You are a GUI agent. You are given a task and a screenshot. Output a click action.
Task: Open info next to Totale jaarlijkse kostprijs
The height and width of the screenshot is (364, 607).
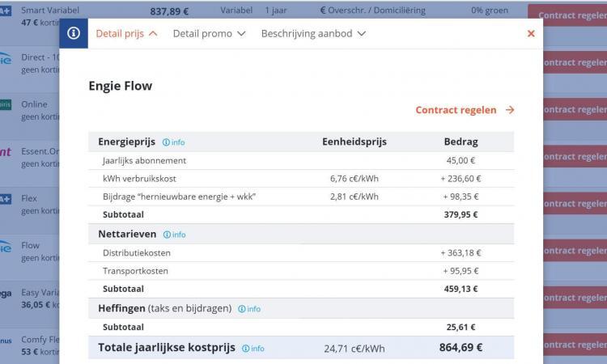pos(253,349)
